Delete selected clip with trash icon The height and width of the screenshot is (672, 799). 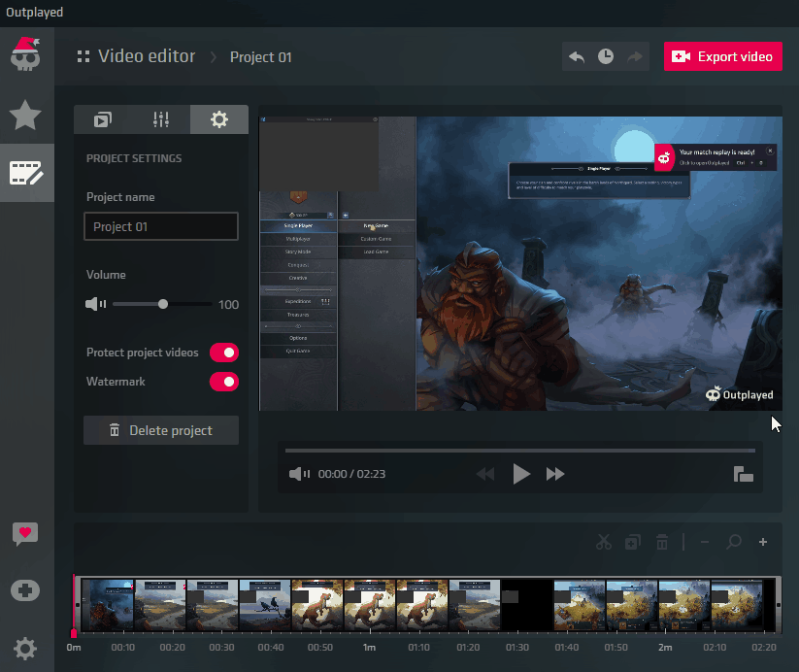pos(662,542)
